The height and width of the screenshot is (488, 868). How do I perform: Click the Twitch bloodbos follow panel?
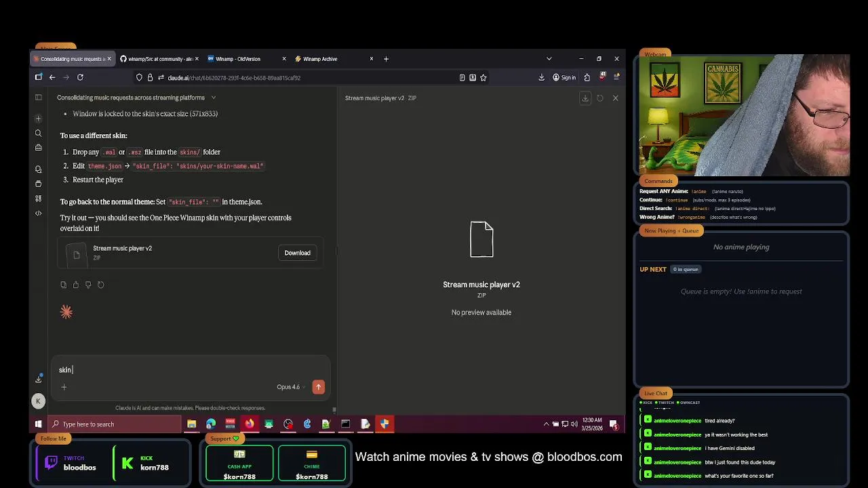click(71, 463)
